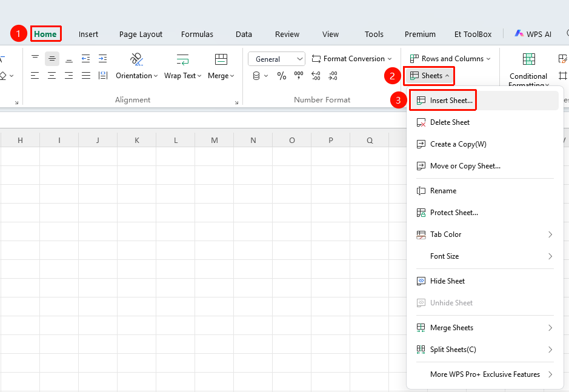The height and width of the screenshot is (392, 569).
Task: Collapse the Sheets dropdown button
Action: [x=429, y=76]
